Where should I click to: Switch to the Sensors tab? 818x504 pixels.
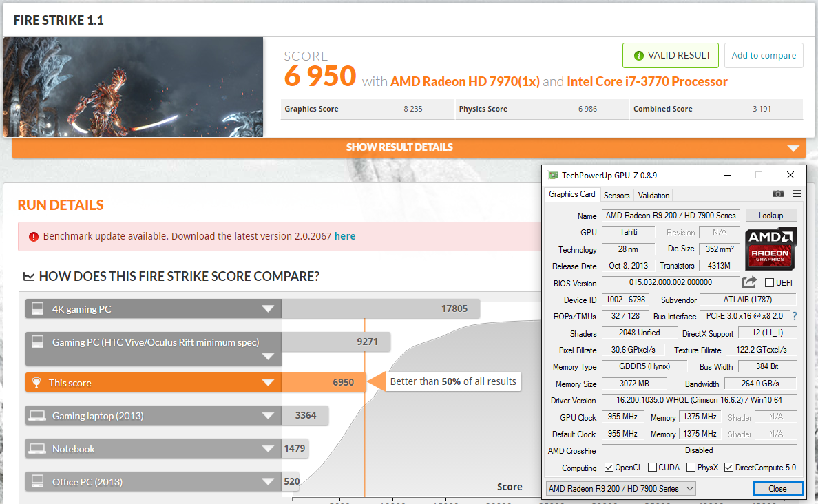[x=617, y=195]
